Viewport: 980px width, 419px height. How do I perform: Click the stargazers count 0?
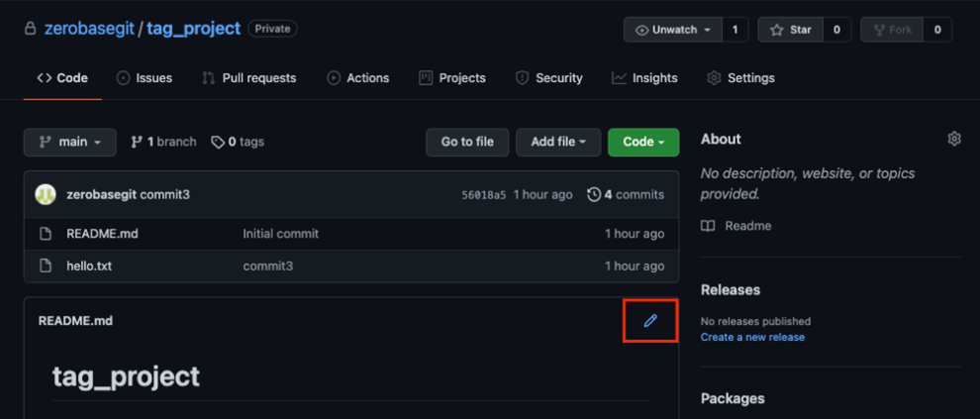(x=836, y=30)
